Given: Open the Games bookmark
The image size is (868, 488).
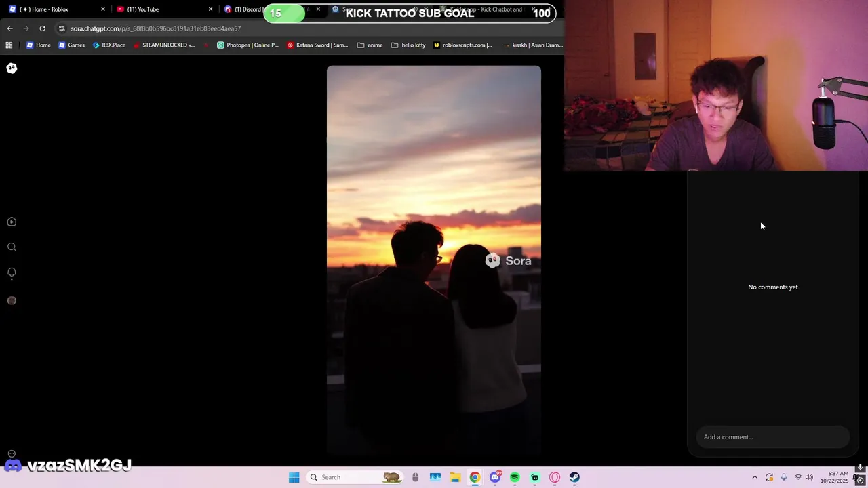Looking at the screenshot, I should pos(71,45).
